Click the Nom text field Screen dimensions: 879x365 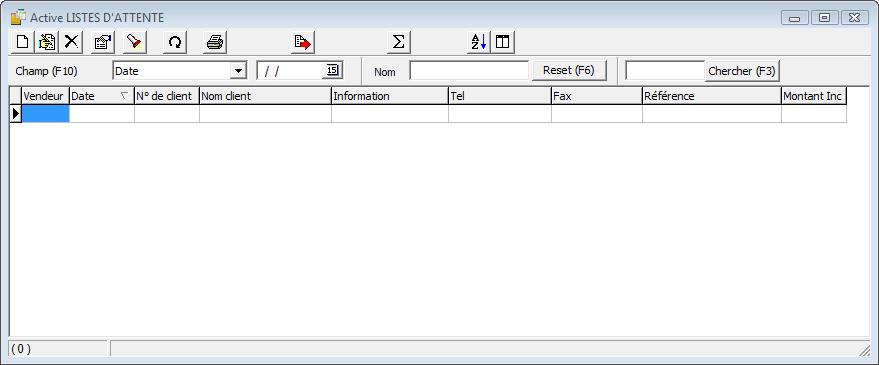pyautogui.click(x=469, y=71)
